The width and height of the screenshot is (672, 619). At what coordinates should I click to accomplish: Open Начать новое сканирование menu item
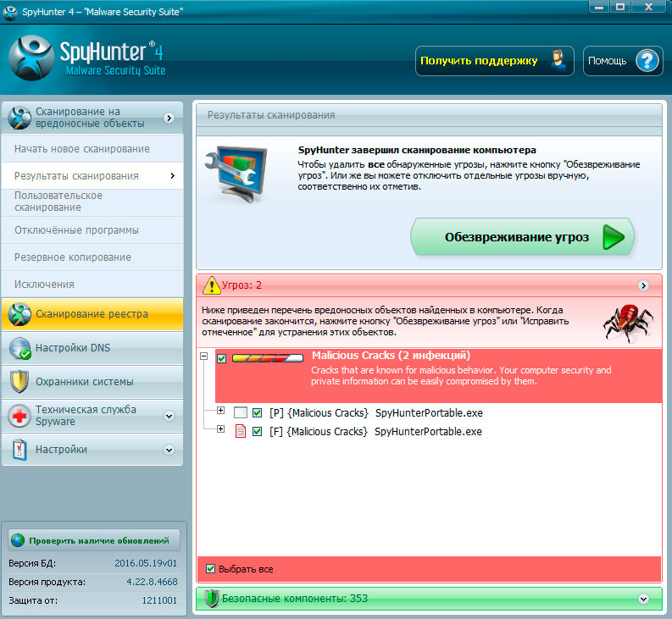pos(81,149)
